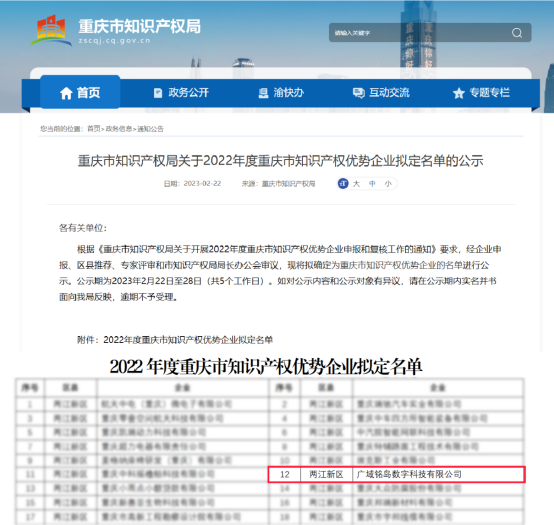Open the 首页 home icon
The image size is (554, 525).
coord(66,93)
